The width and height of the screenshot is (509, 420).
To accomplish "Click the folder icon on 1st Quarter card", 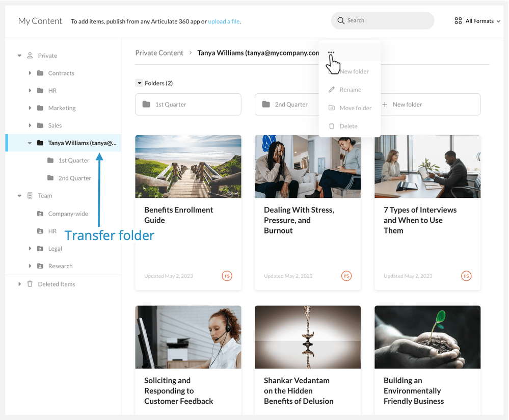I will click(x=146, y=104).
